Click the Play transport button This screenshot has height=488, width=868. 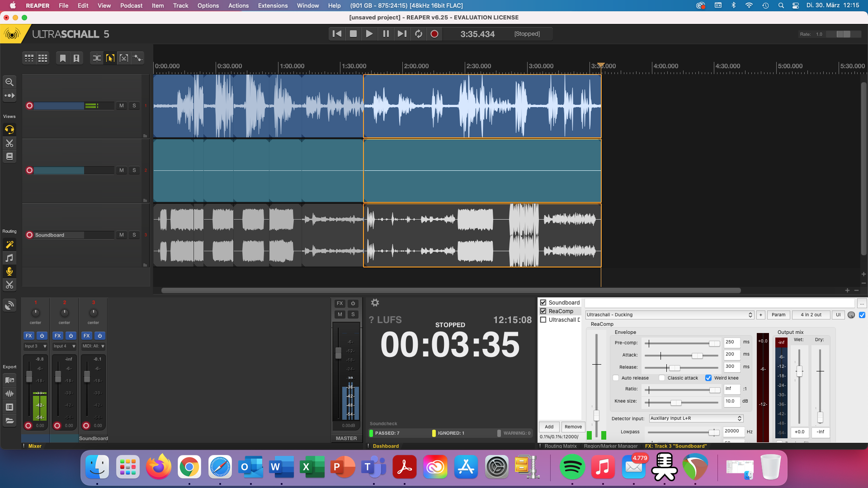click(x=369, y=34)
